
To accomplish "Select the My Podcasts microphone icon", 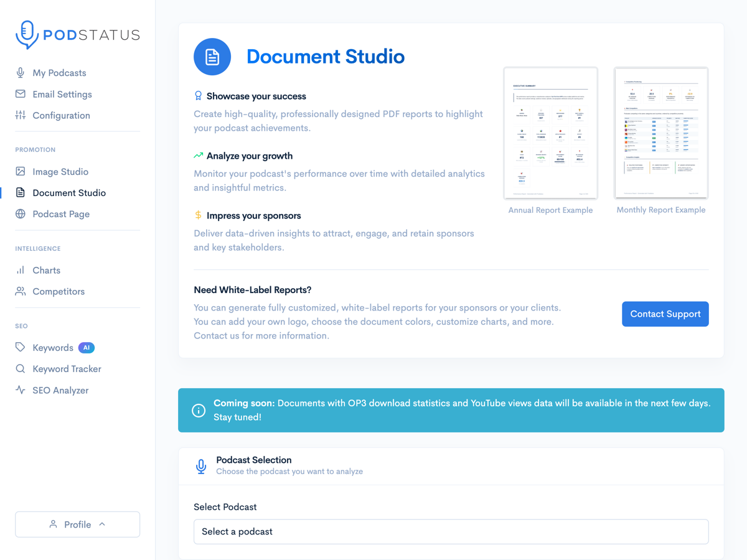I will tap(21, 73).
